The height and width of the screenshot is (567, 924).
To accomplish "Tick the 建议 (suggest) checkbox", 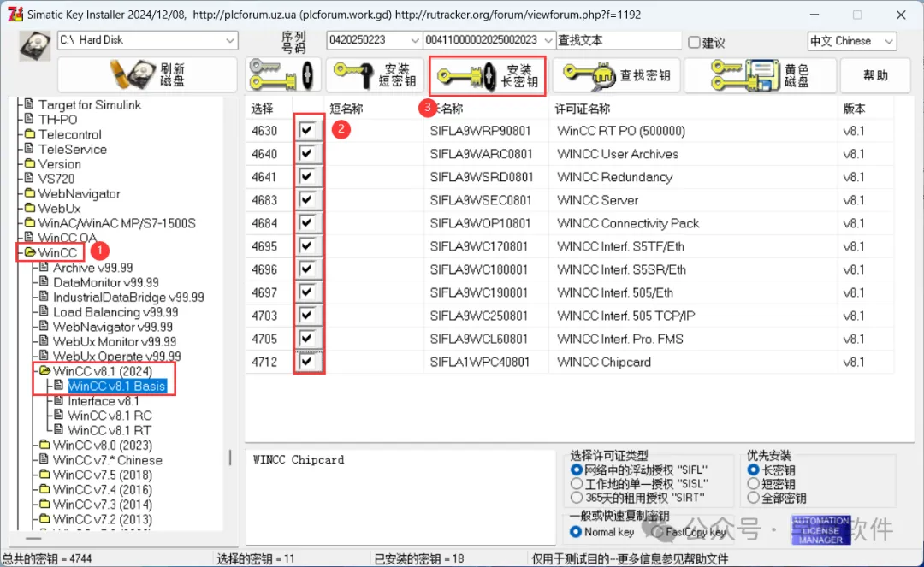I will (694, 42).
